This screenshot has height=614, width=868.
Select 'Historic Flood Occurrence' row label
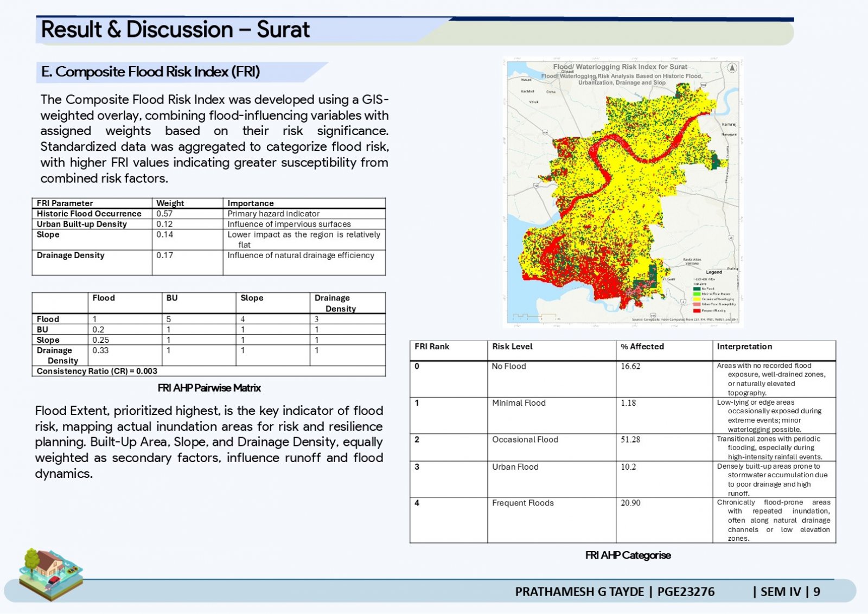pyautogui.click(x=89, y=214)
